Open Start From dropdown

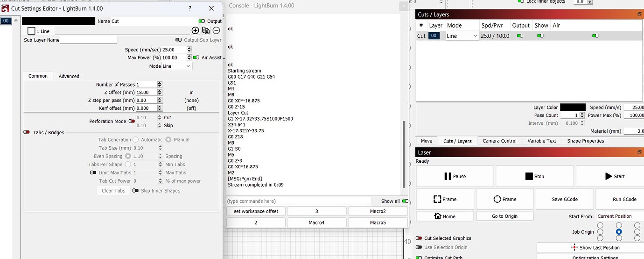[620, 216]
